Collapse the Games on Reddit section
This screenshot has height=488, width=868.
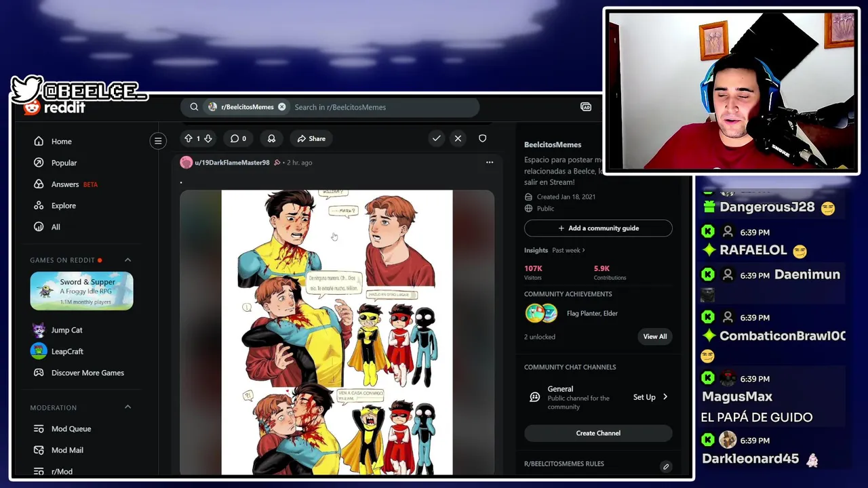(127, 260)
